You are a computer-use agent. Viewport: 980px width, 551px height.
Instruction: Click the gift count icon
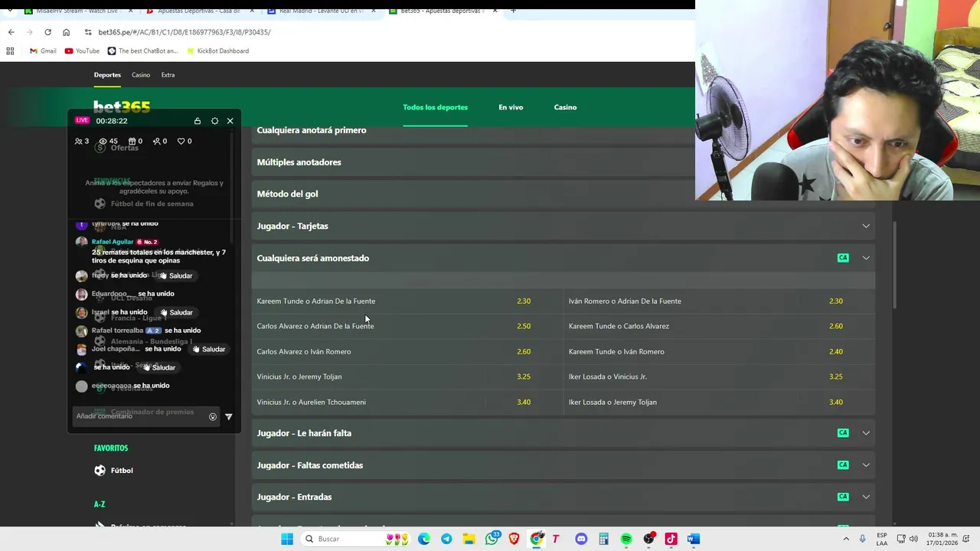click(x=132, y=142)
